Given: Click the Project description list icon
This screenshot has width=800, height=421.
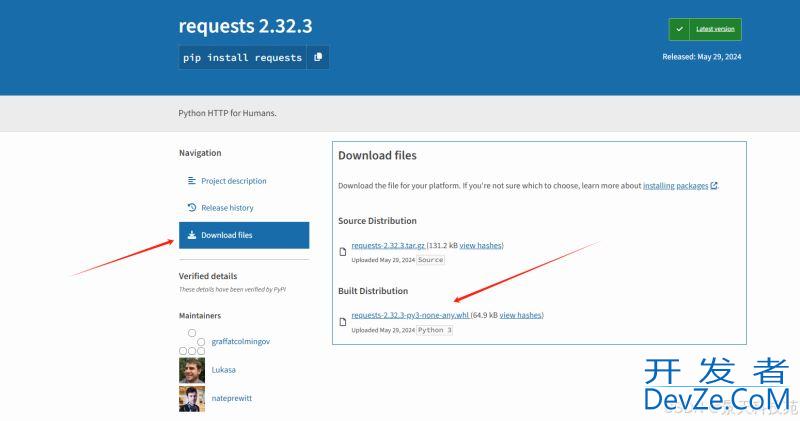Looking at the screenshot, I should [x=192, y=181].
